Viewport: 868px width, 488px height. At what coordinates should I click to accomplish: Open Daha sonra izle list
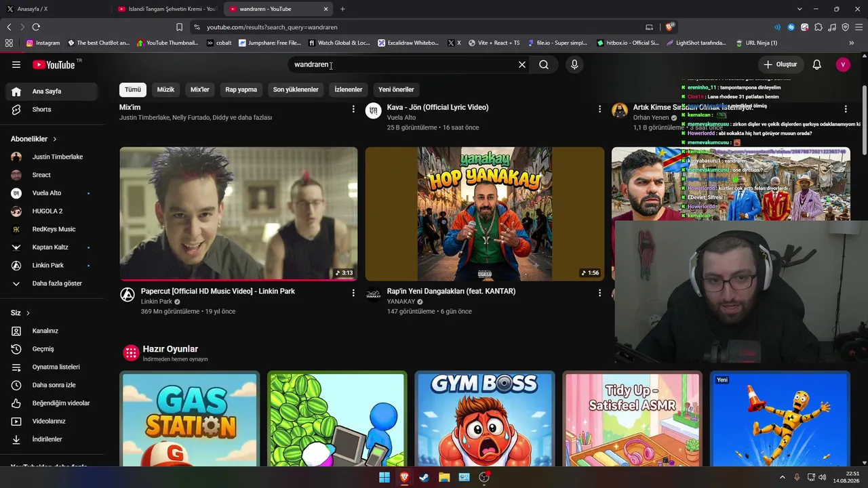pyautogui.click(x=52, y=385)
